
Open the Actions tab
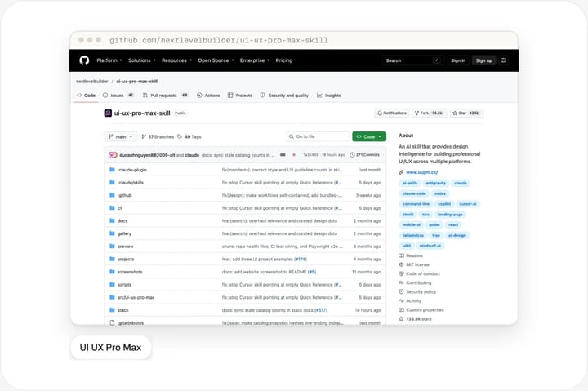click(208, 96)
